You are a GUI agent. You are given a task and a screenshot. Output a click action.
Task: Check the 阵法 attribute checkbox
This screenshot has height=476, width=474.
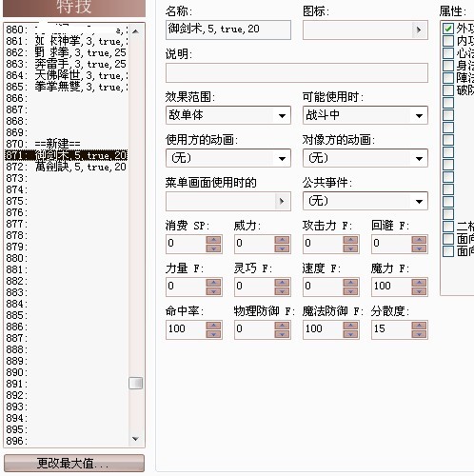(x=448, y=78)
